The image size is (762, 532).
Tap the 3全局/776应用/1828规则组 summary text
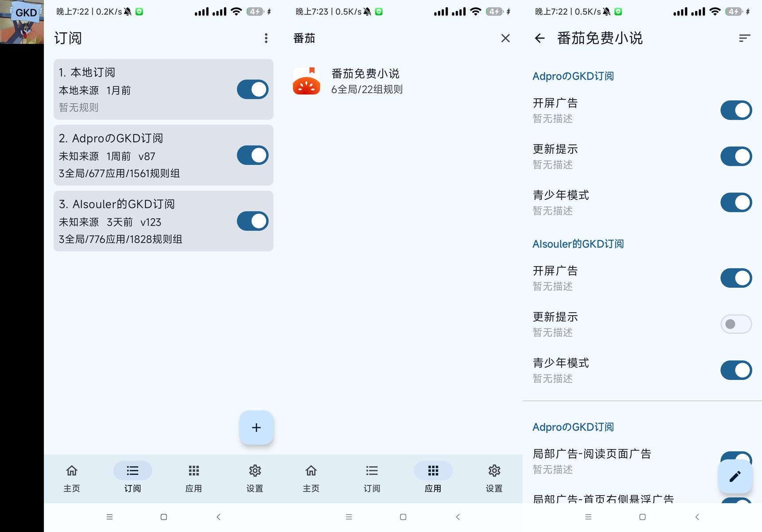click(121, 239)
